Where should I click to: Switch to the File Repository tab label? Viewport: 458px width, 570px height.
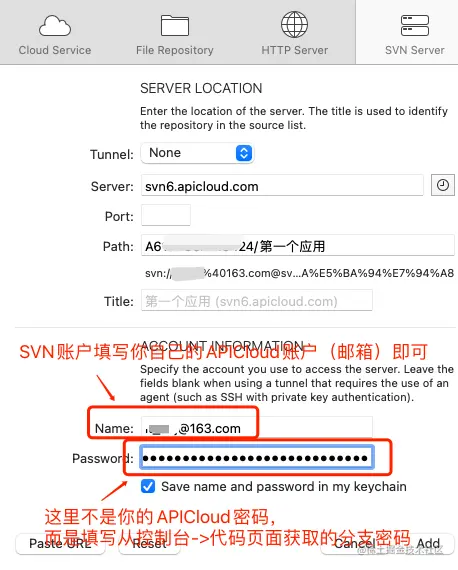coord(175,50)
